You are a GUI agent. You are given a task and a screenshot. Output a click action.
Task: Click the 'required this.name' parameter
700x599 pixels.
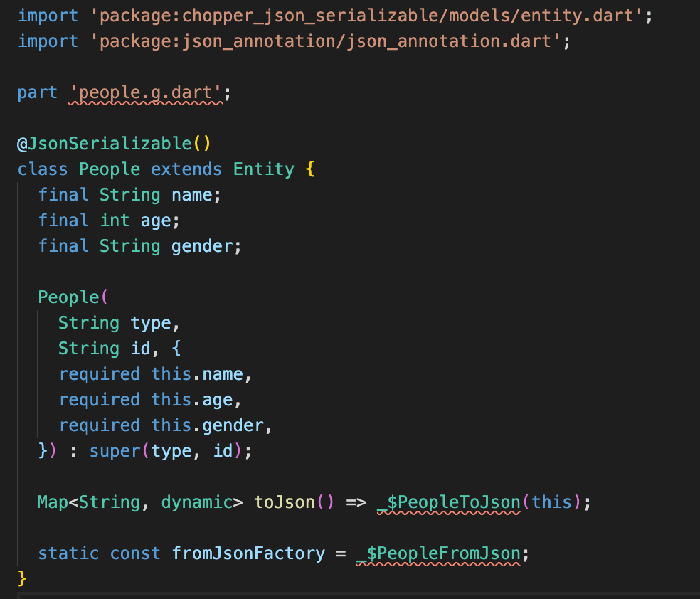155,374
